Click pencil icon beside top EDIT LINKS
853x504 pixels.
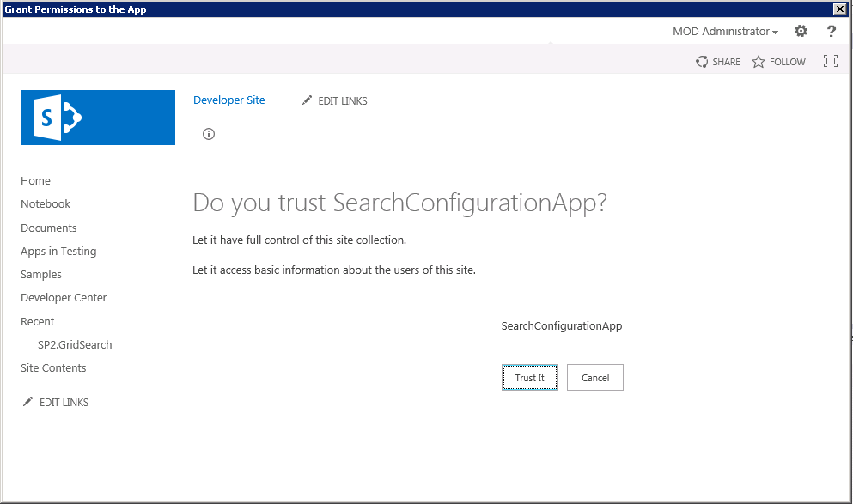[x=308, y=100]
